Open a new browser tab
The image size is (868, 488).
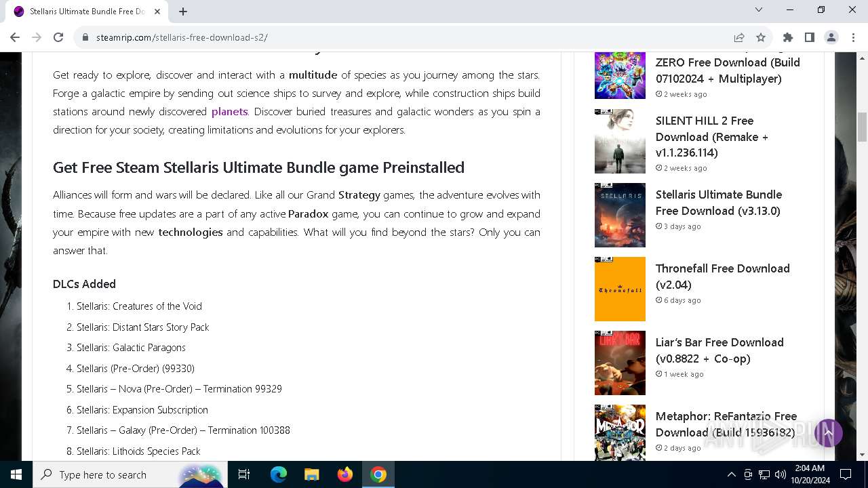point(183,11)
